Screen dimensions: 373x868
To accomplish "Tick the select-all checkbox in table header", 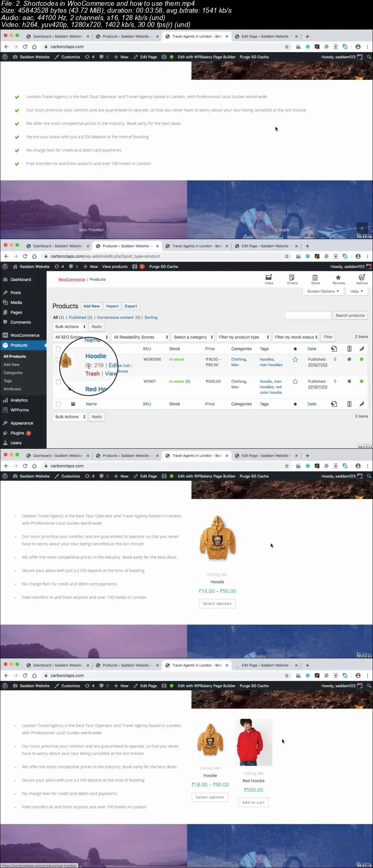I will pos(58,349).
